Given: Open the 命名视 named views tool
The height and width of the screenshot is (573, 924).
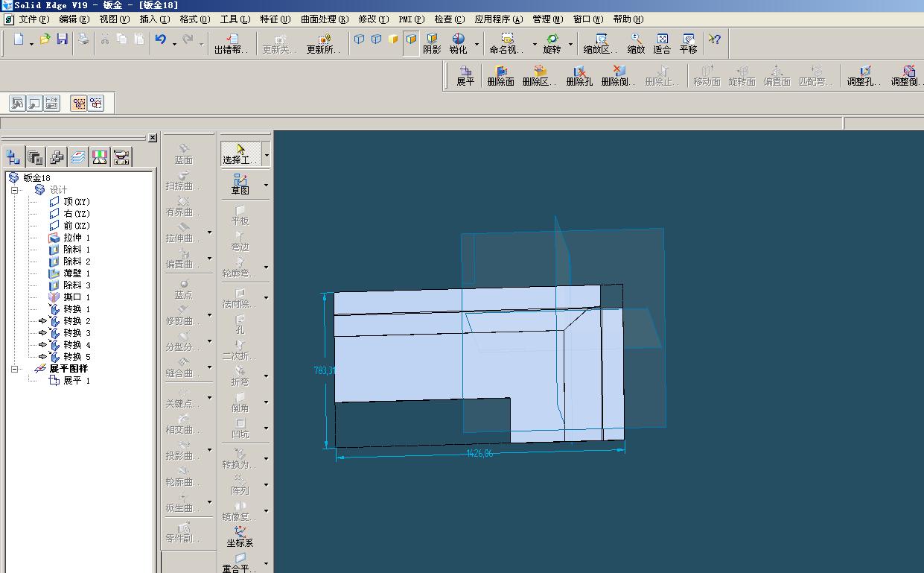Looking at the screenshot, I should click(x=506, y=44).
